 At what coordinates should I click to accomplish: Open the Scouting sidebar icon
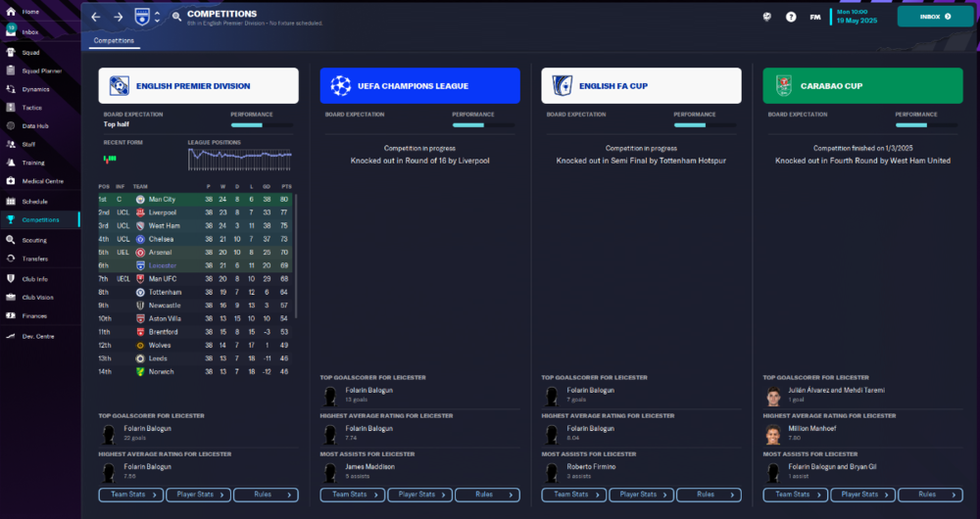tap(11, 240)
